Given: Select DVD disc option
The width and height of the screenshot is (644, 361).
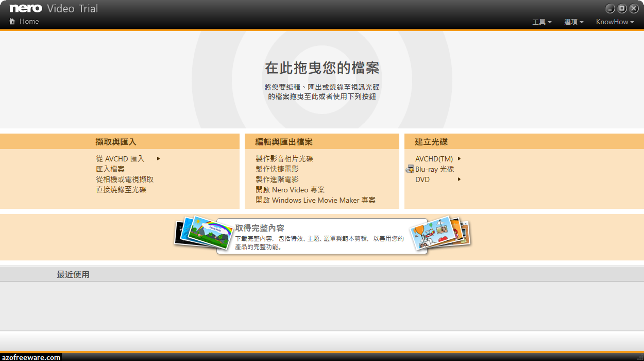Looking at the screenshot, I should coord(422,179).
